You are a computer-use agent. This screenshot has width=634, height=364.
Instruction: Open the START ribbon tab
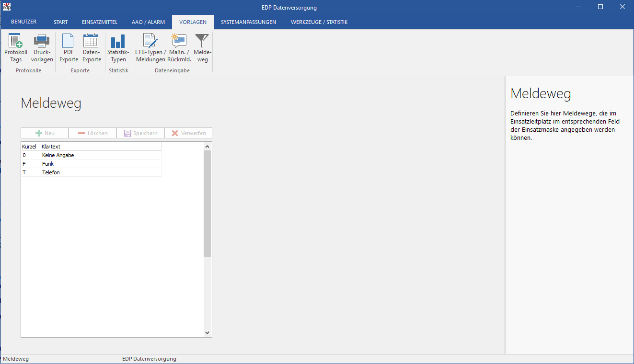point(60,22)
